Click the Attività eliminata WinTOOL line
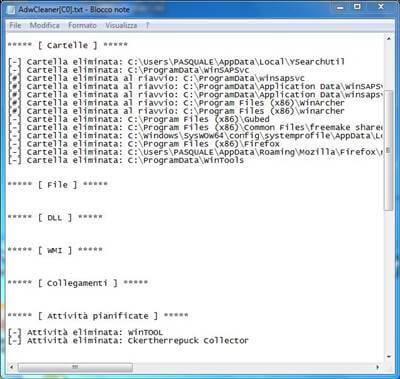 (85, 332)
